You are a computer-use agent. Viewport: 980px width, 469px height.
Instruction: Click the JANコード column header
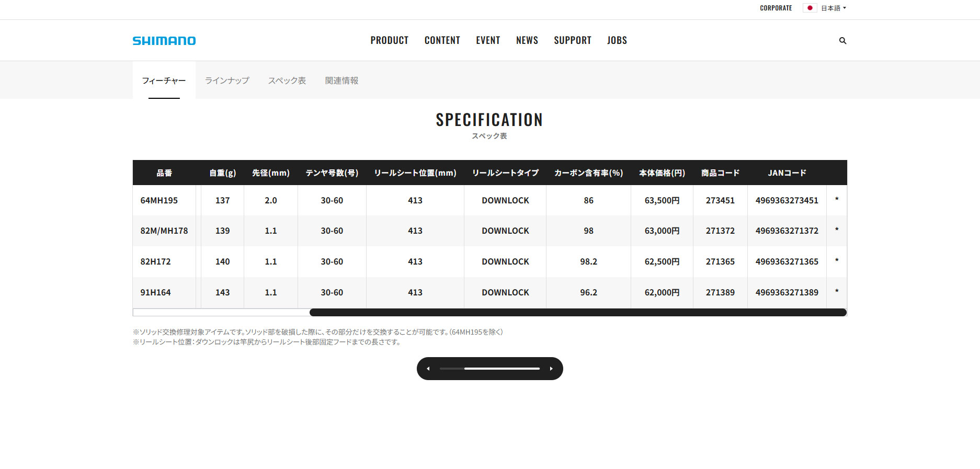click(787, 173)
